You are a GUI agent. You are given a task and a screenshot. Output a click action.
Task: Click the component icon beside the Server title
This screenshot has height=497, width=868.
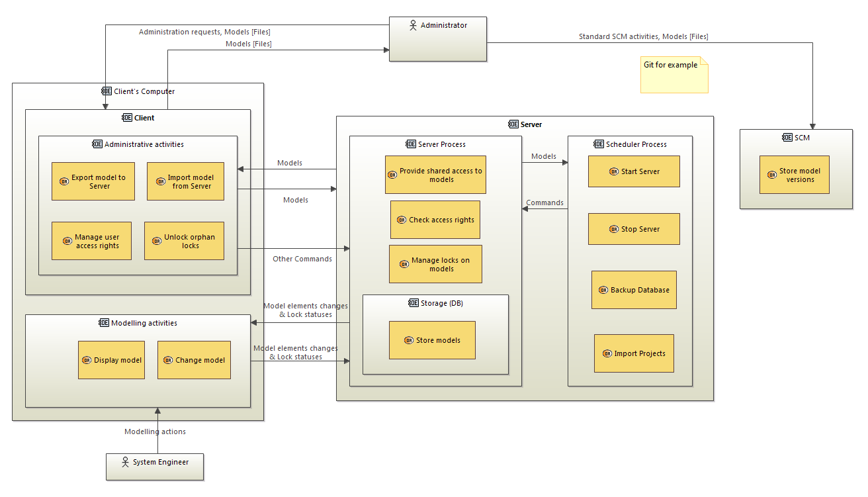[513, 124]
